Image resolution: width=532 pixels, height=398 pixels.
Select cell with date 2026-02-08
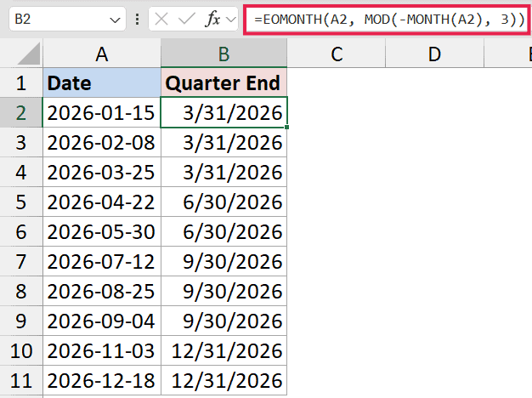[102, 142]
